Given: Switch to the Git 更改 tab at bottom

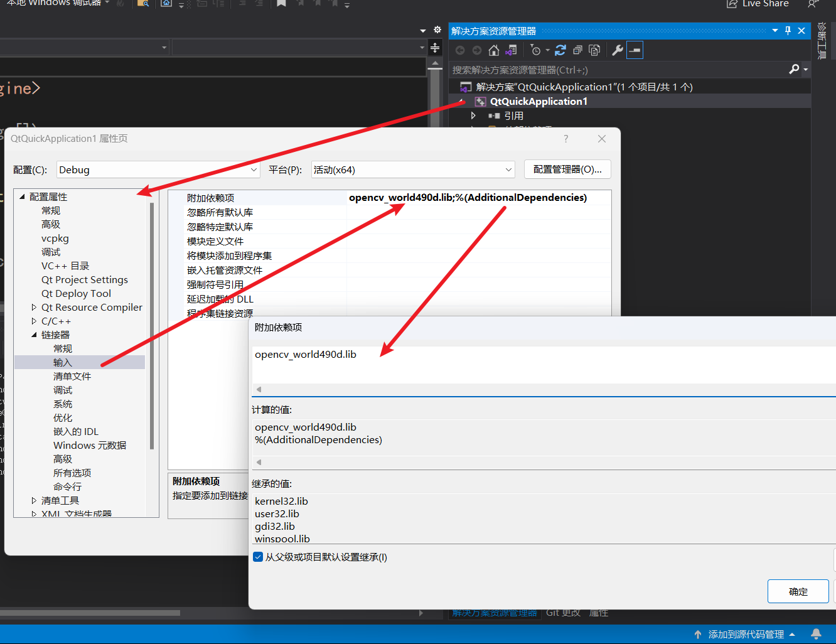Looking at the screenshot, I should pyautogui.click(x=562, y=613).
